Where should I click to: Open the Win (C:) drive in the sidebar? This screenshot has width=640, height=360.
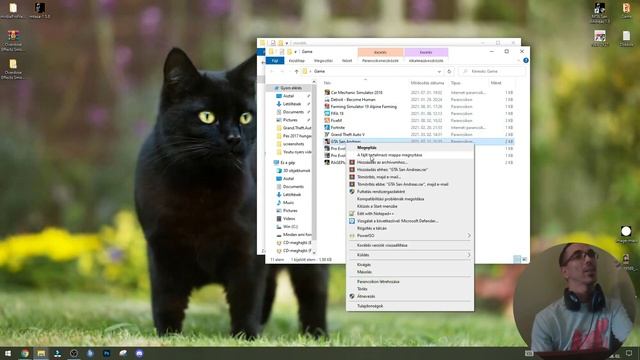pyautogui.click(x=290, y=227)
